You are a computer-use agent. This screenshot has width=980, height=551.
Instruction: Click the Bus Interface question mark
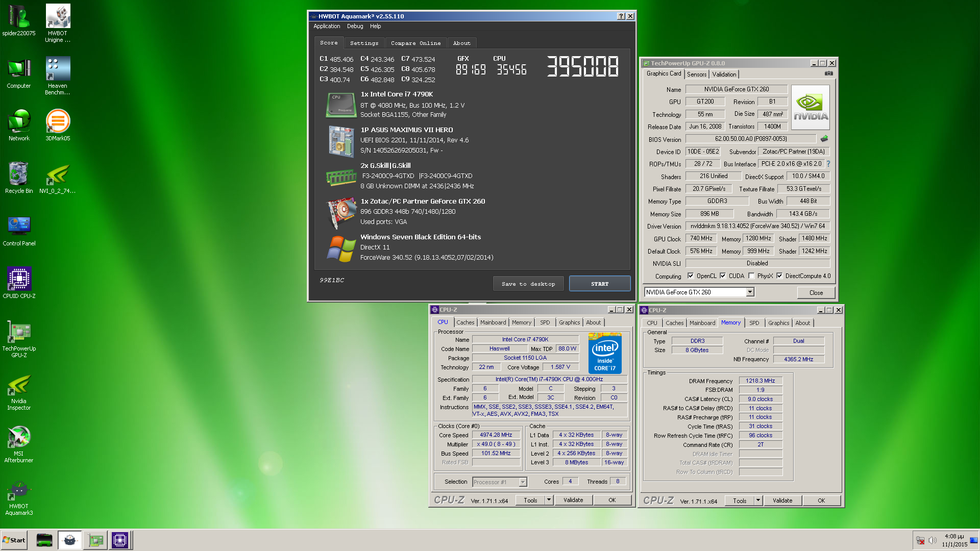click(x=828, y=164)
